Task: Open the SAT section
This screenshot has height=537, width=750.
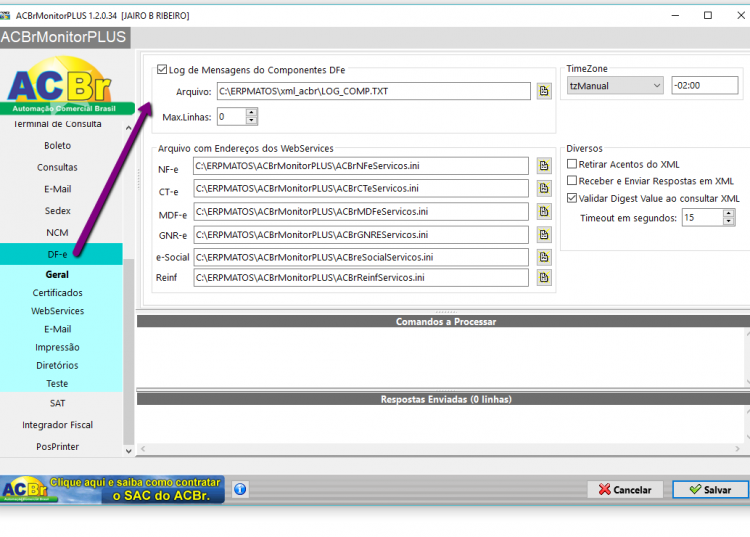Action: (x=57, y=403)
